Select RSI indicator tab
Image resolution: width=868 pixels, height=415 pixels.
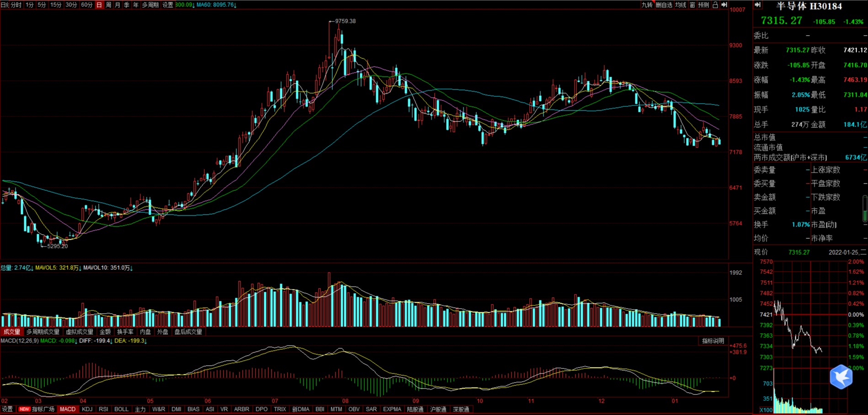point(103,409)
